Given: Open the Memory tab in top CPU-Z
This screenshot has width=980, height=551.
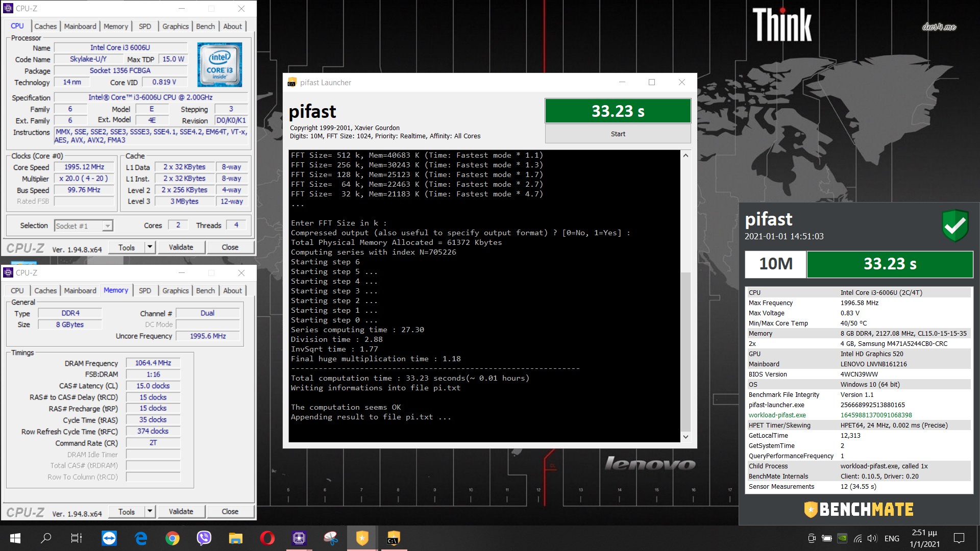Looking at the screenshot, I should pos(116,27).
